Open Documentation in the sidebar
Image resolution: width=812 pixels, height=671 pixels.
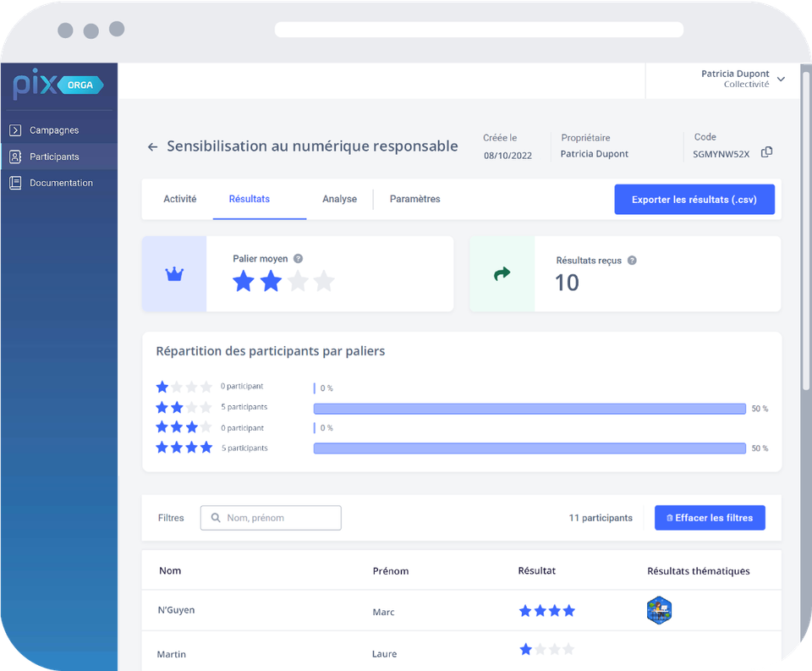(61, 183)
